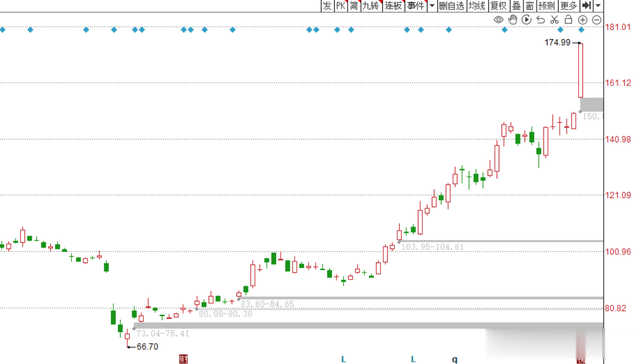
Task: Click the 83.60-84.65 gap label
Action: [x=267, y=304]
